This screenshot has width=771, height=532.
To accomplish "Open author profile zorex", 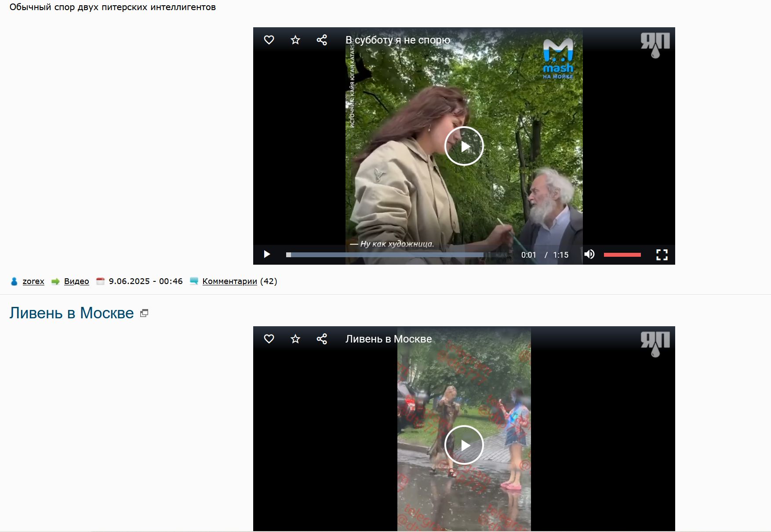I will point(33,281).
